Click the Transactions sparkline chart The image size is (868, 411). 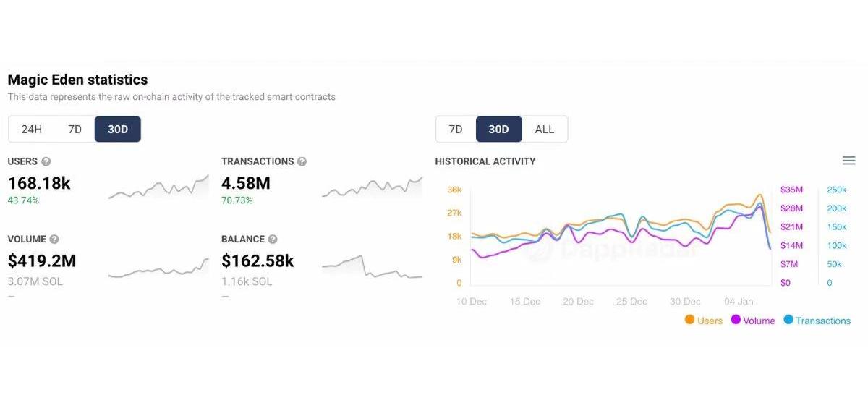click(x=372, y=187)
